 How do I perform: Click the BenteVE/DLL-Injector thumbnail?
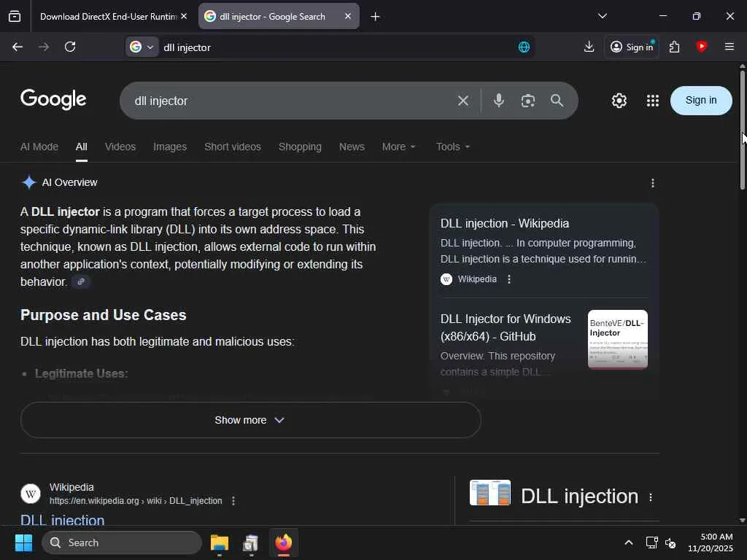(x=617, y=340)
